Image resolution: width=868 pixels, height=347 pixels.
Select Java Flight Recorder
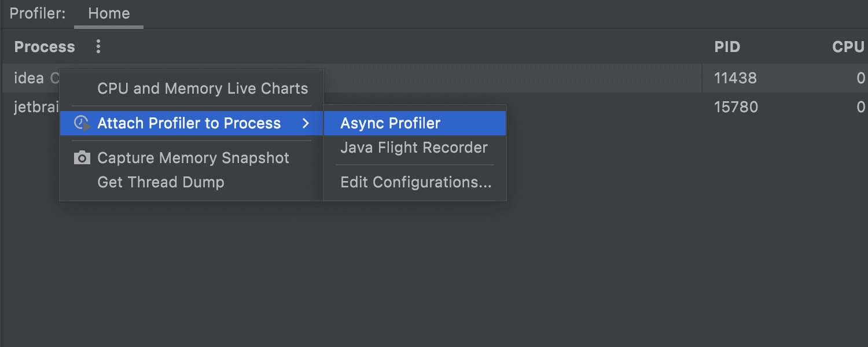point(414,147)
